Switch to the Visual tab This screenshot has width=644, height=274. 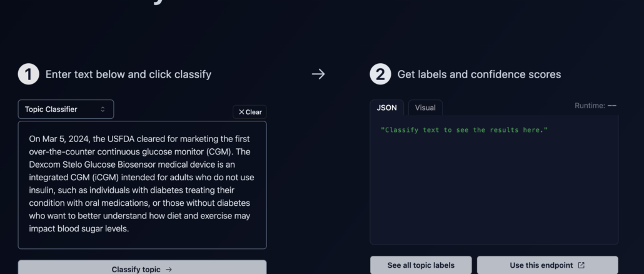[x=425, y=108]
